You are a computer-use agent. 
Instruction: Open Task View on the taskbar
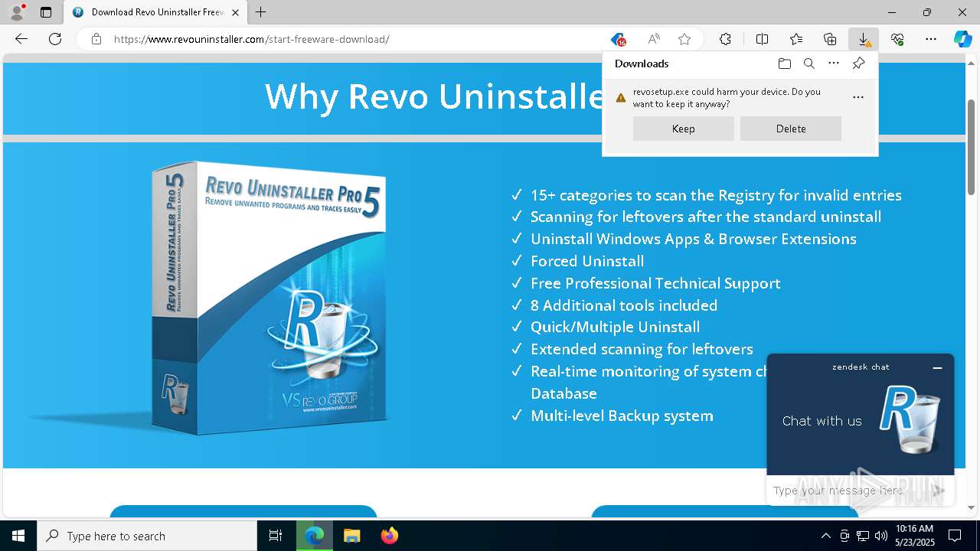tap(276, 536)
